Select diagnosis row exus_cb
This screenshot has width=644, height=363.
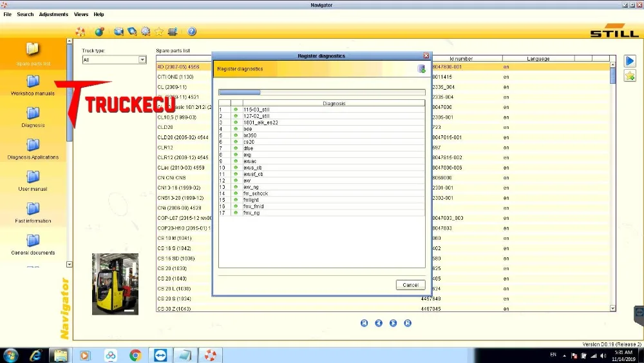coord(321,168)
